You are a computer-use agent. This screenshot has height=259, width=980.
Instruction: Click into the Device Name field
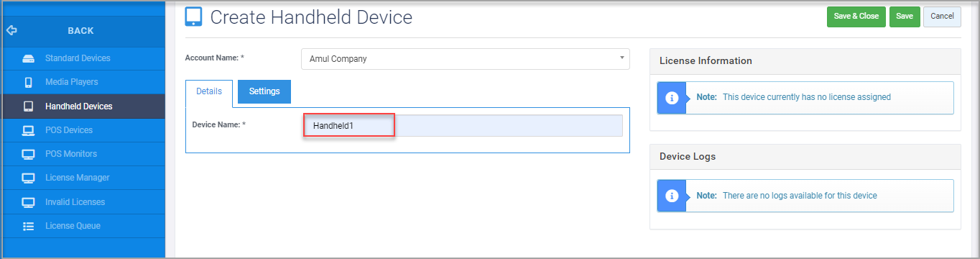click(x=463, y=126)
